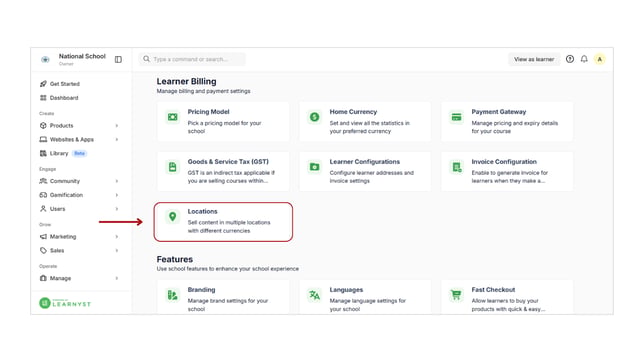644x362 pixels.
Task: Open the Fast Checkout card title
Action: 493,290
